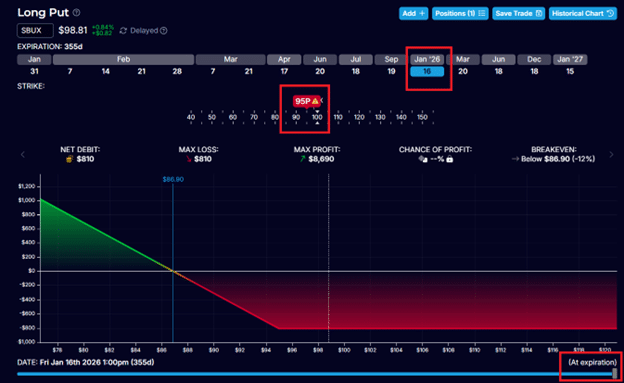
Task: Click the lock icon beside chance of profit
Action: pyautogui.click(x=449, y=159)
